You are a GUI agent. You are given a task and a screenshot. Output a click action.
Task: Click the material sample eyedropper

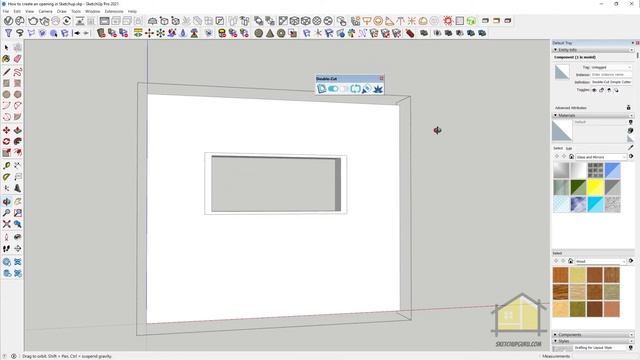point(631,148)
